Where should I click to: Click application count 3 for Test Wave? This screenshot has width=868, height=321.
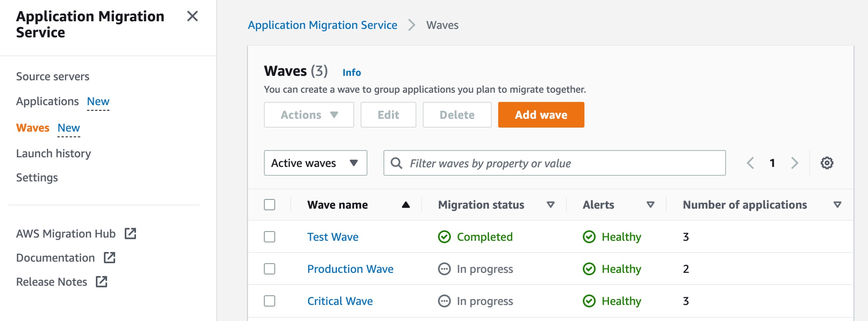686,237
